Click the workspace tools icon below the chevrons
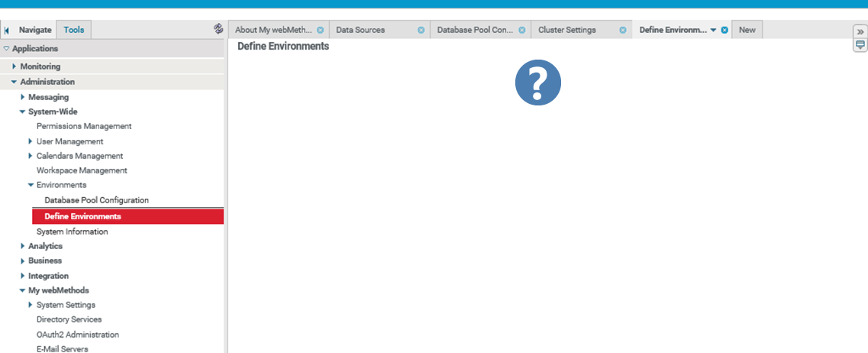 click(x=860, y=45)
